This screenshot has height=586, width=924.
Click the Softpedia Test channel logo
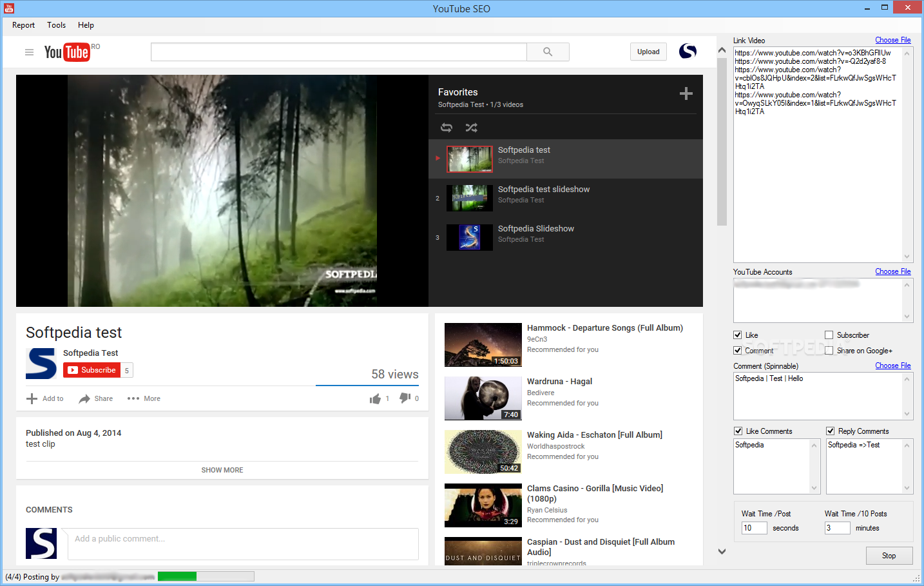[41, 364]
